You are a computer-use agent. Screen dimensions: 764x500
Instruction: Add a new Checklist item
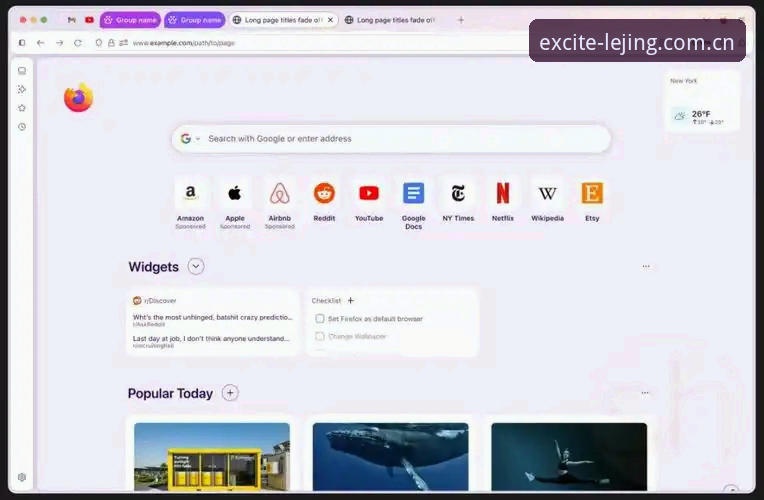click(350, 301)
